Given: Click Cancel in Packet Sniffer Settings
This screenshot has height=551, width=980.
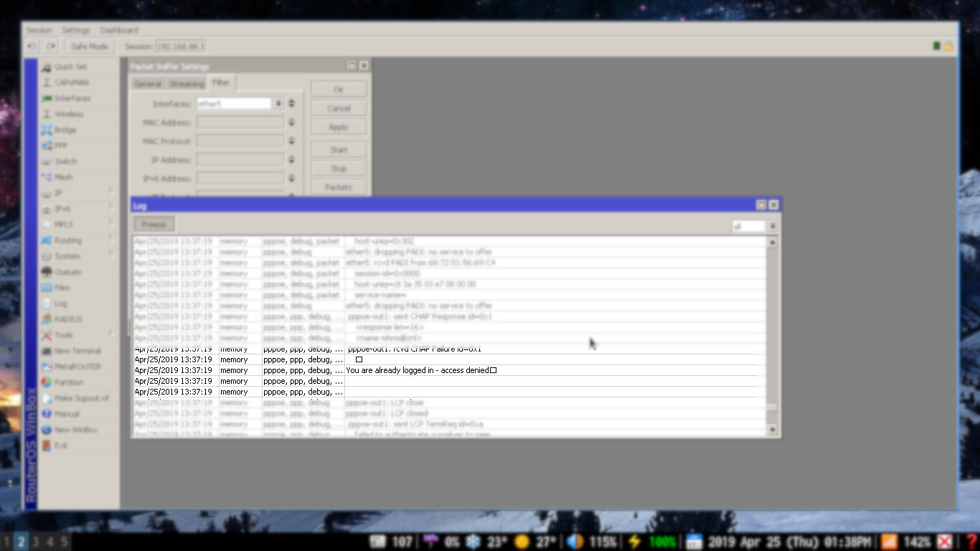Looking at the screenshot, I should point(339,108).
